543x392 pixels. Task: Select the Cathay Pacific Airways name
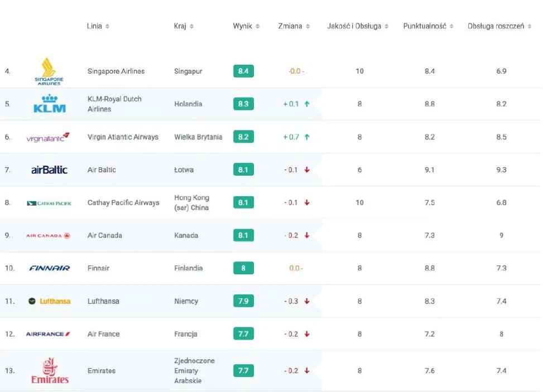[x=123, y=203]
